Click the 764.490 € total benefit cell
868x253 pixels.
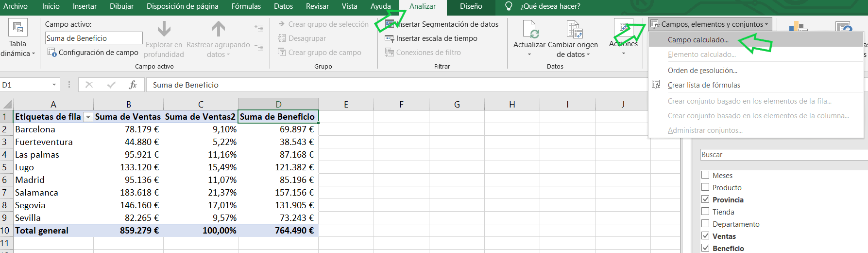[x=278, y=231]
